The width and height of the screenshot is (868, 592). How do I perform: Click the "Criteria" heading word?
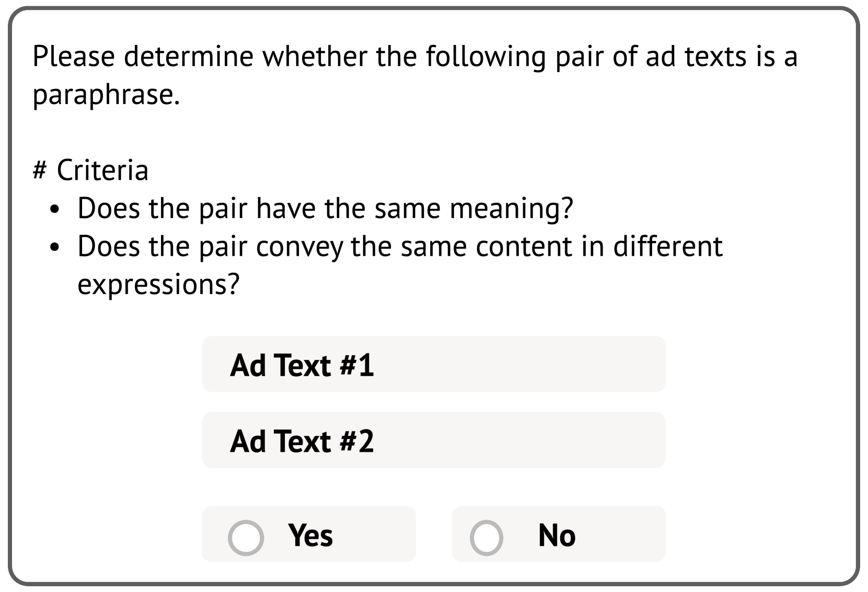tap(102, 170)
